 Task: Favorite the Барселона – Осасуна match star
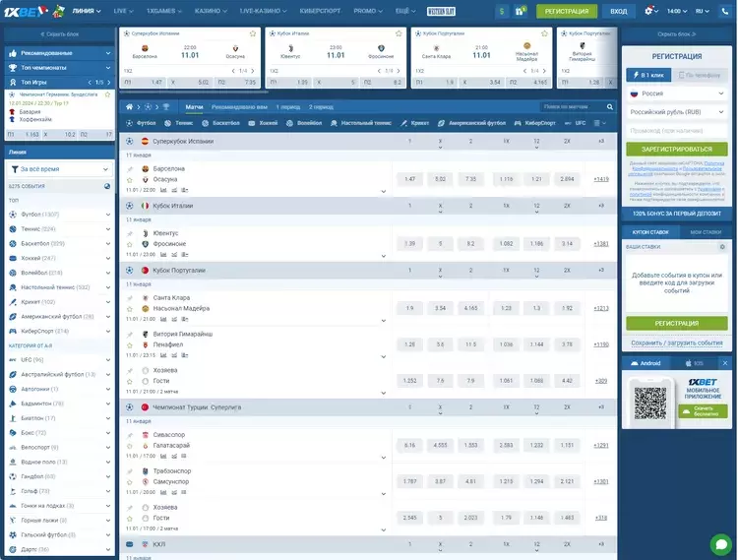click(130, 180)
